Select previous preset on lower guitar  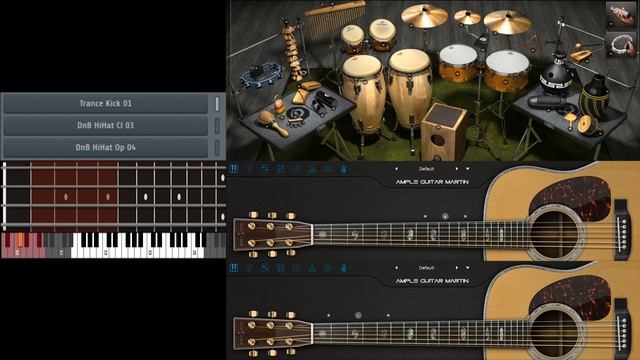tap(396, 268)
